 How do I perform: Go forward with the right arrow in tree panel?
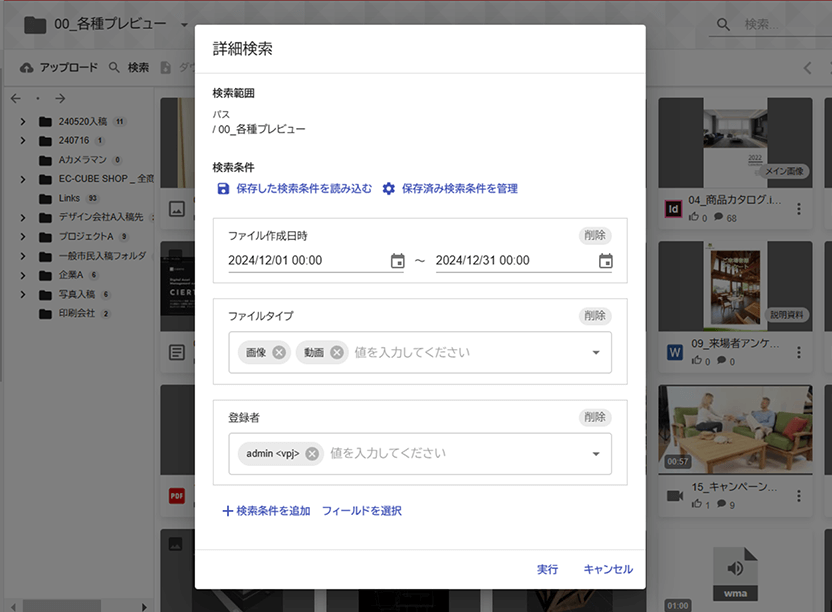[60, 98]
